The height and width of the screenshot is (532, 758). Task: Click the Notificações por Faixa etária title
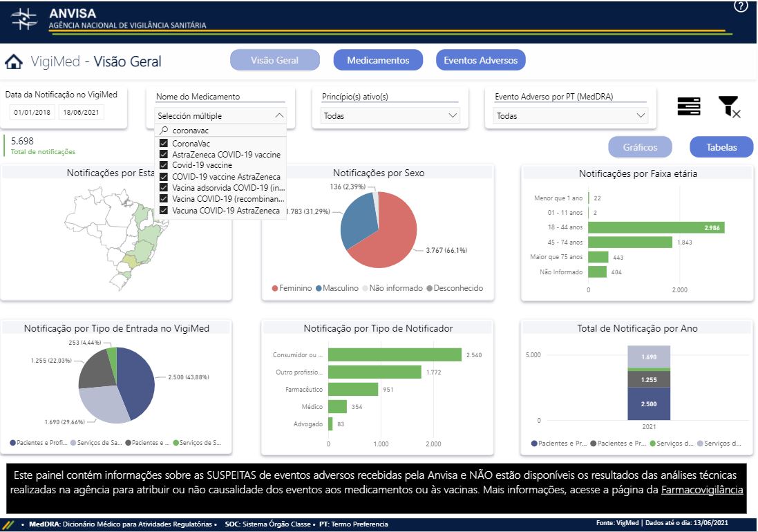638,173
